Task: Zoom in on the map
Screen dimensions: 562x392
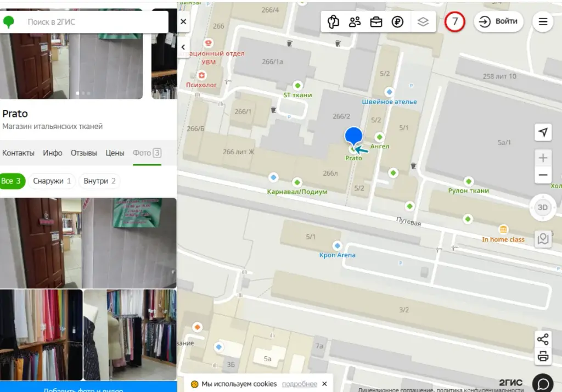Action: tap(543, 158)
